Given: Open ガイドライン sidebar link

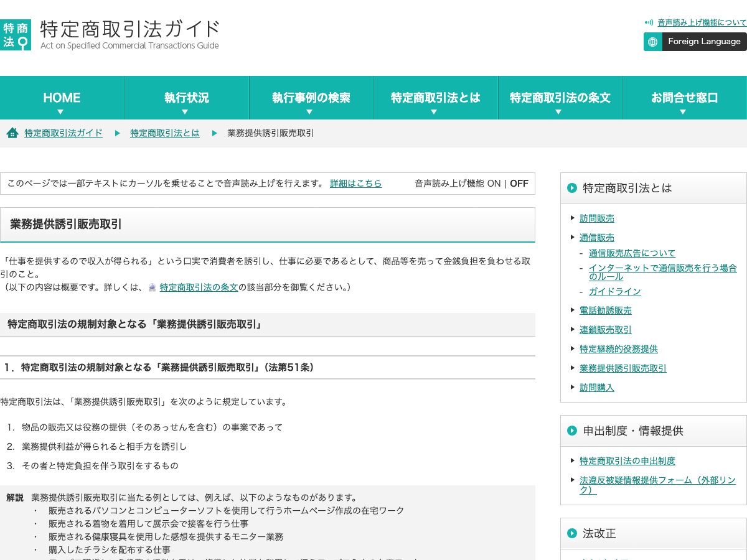Looking at the screenshot, I should pos(615,292).
